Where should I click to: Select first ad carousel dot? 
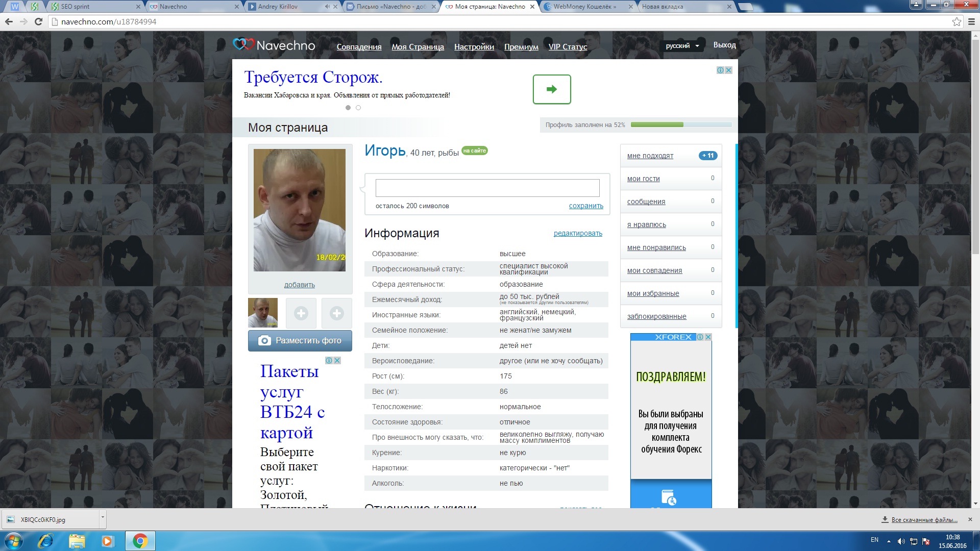348,108
